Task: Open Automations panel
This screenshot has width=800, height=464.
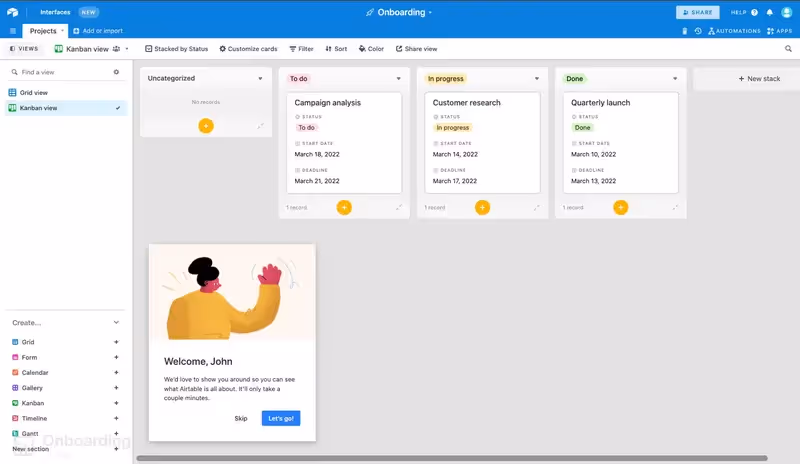Action: click(734, 31)
